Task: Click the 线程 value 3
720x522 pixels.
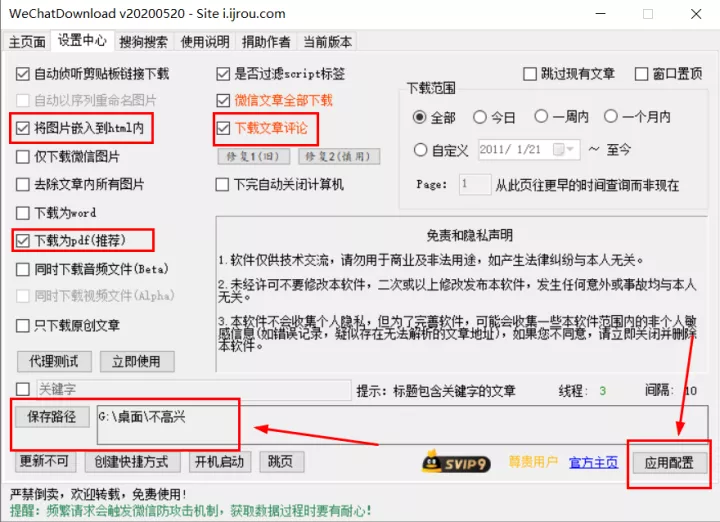Action: (602, 391)
